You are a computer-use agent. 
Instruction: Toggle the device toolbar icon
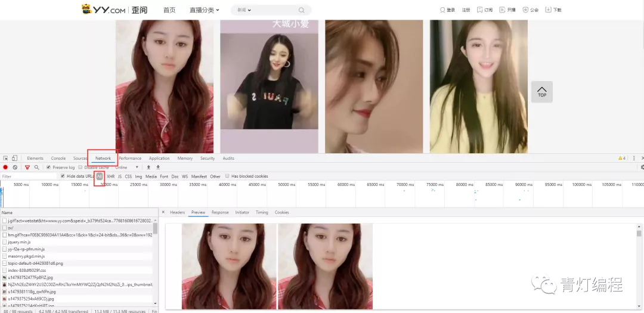pyautogui.click(x=14, y=158)
